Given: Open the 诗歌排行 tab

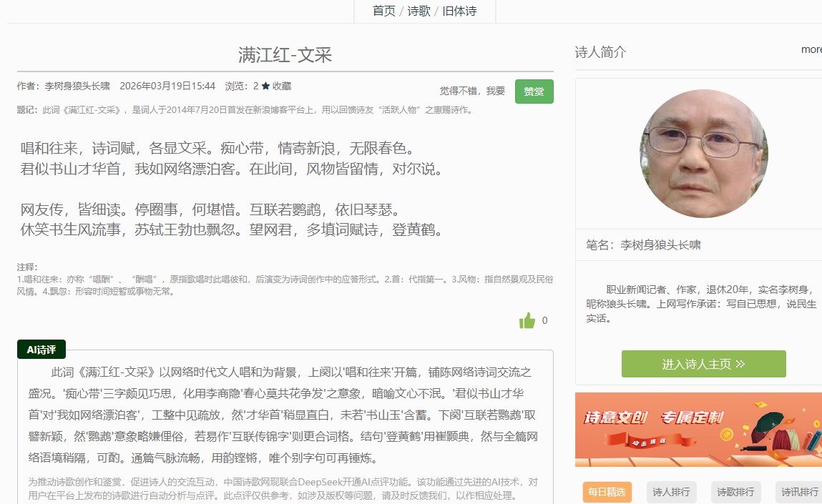Looking at the screenshot, I should pos(735,492).
